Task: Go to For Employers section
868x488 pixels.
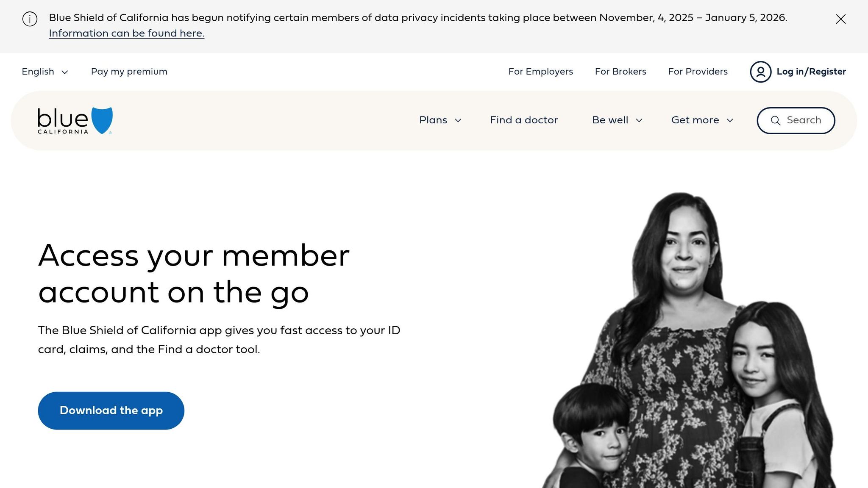Action: pyautogui.click(x=540, y=72)
